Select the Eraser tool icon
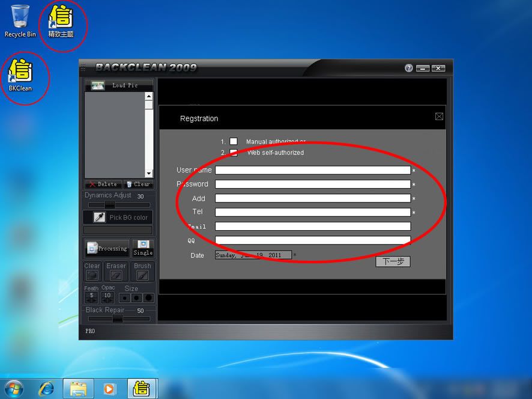 (x=116, y=275)
